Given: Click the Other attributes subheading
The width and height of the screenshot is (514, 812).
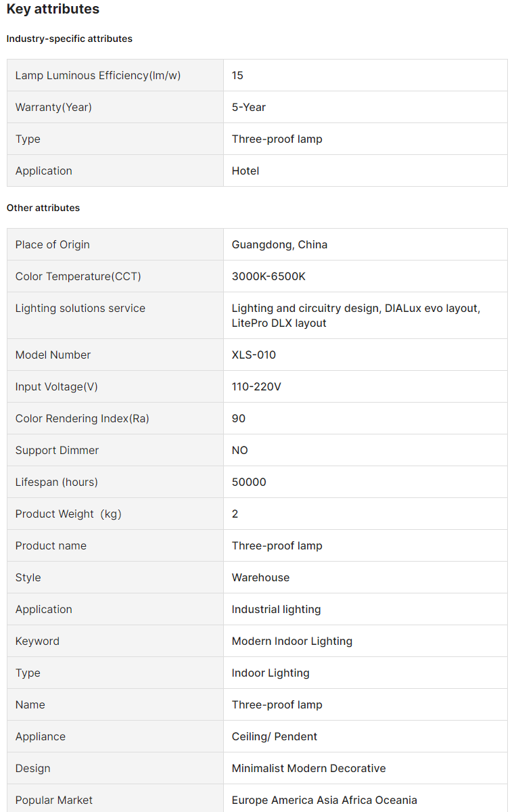Looking at the screenshot, I should point(43,208).
